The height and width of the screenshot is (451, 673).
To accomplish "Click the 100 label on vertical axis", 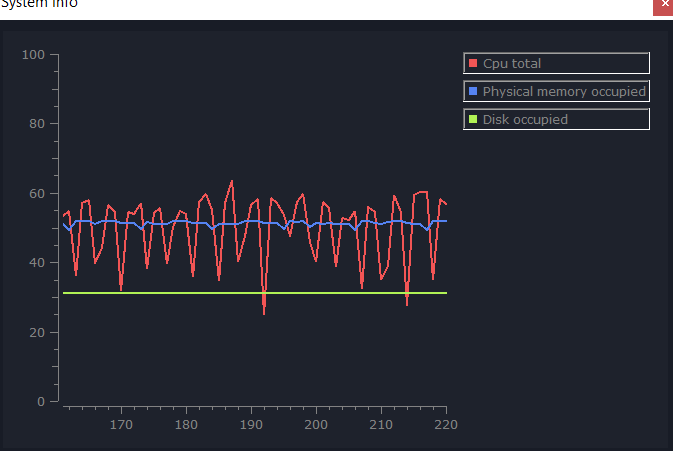I will pos(34,54).
